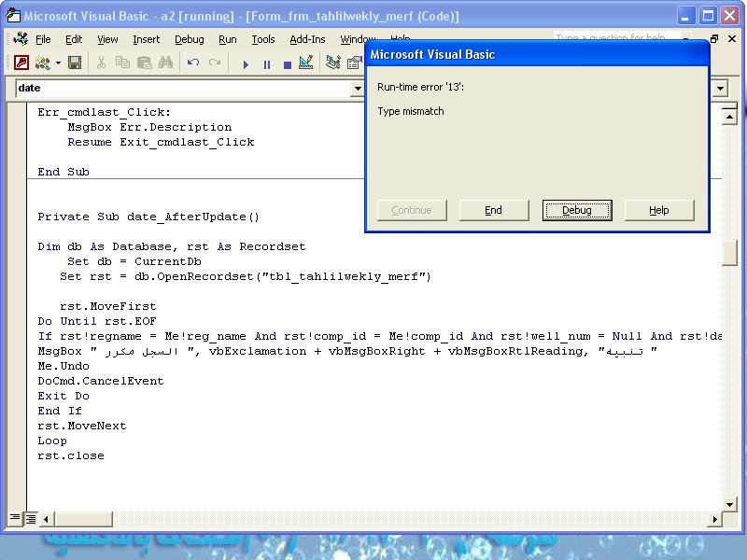This screenshot has width=747, height=560.
Task: Click the Cut scissors icon
Action: pyautogui.click(x=101, y=63)
